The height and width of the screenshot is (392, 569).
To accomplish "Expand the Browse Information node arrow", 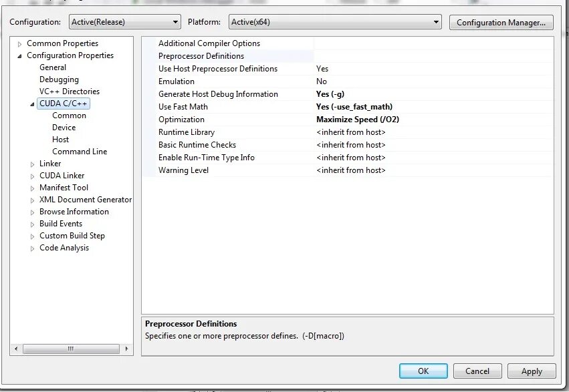I will coord(32,212).
